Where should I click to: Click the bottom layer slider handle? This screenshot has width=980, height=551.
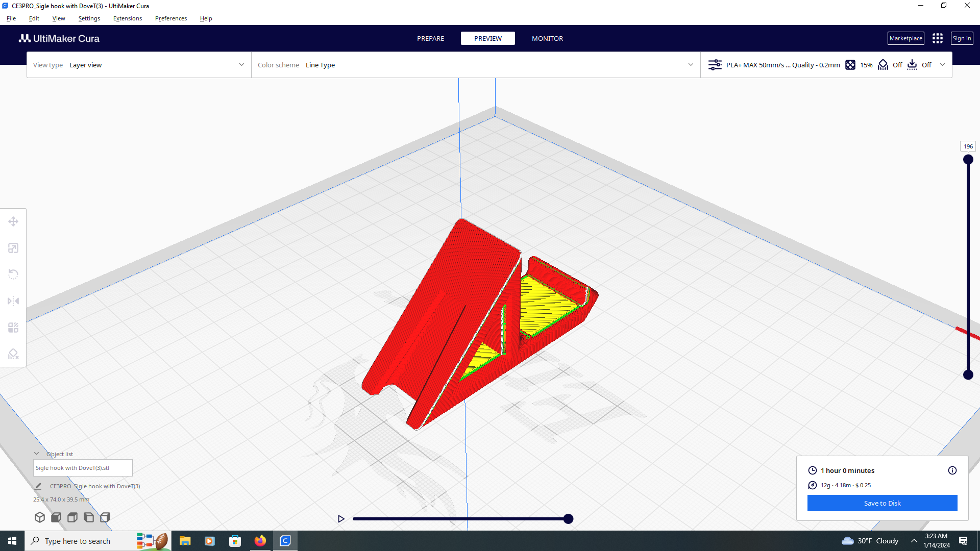point(968,375)
